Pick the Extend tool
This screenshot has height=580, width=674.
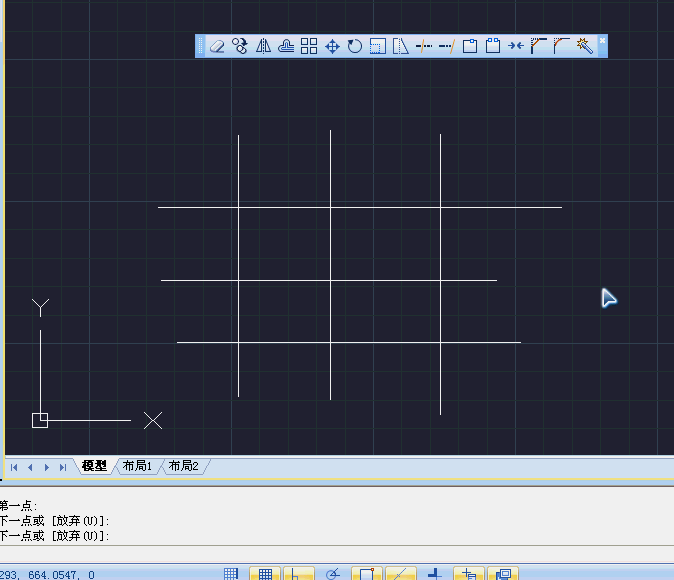click(x=447, y=46)
